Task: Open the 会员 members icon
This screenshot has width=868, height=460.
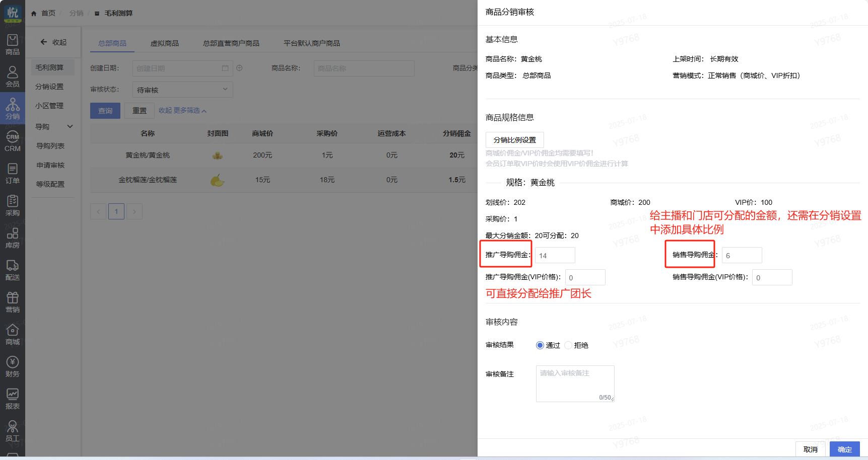Action: coord(13,76)
